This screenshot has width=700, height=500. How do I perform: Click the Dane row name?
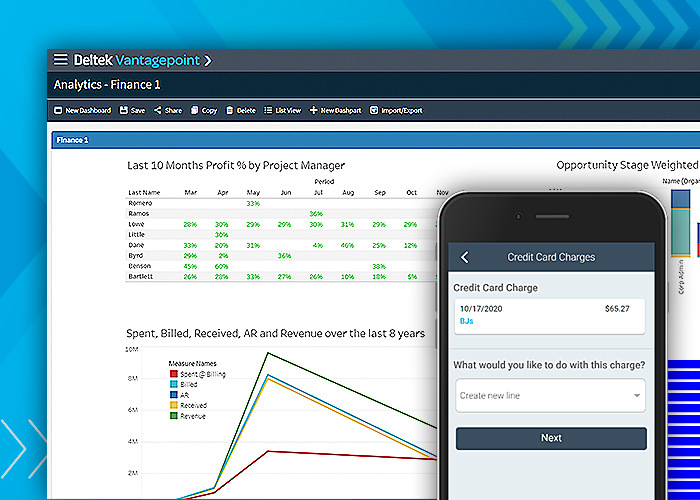[136, 245]
